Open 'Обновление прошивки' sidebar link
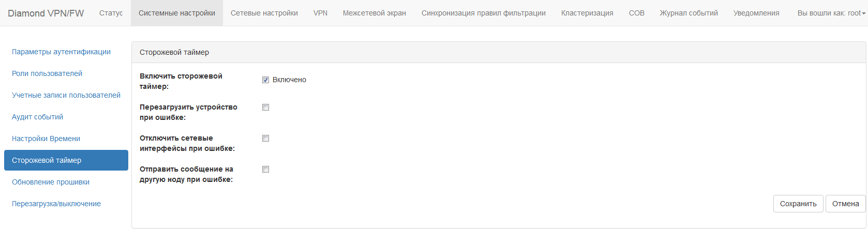The height and width of the screenshot is (230, 868). pos(51,182)
